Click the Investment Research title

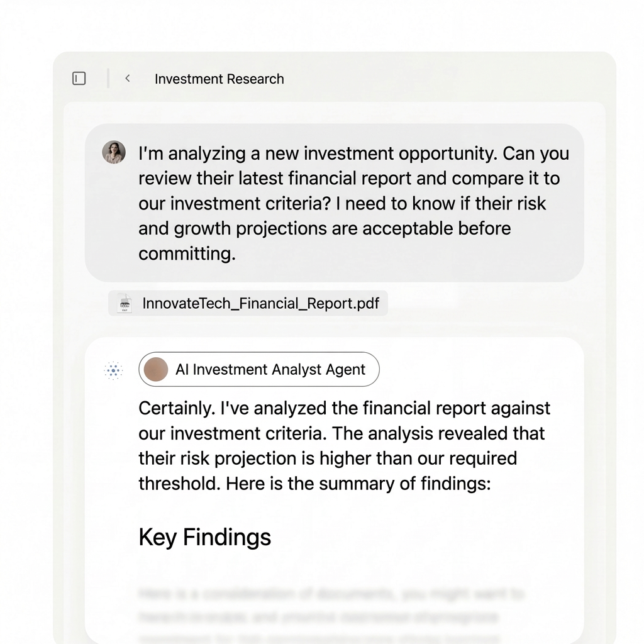219,79
